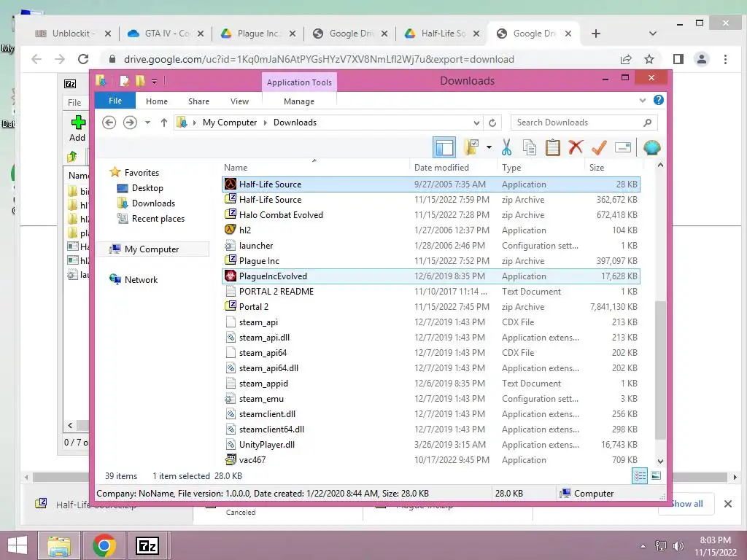Click the Customize Quick Access Toolbar dropdown
Image resolution: width=747 pixels, height=560 pixels.
point(154,82)
